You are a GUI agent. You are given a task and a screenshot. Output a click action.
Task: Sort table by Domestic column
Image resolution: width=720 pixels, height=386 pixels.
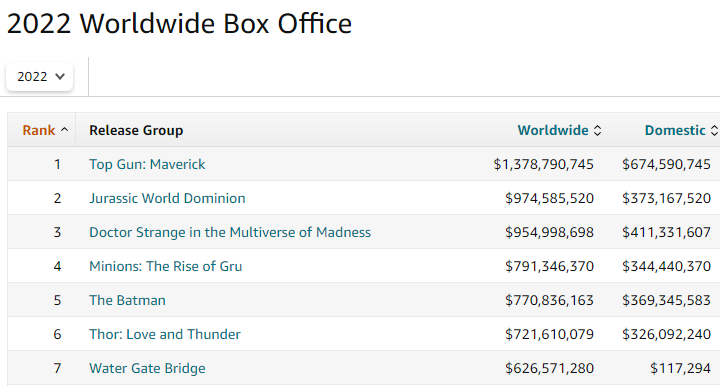(x=675, y=130)
